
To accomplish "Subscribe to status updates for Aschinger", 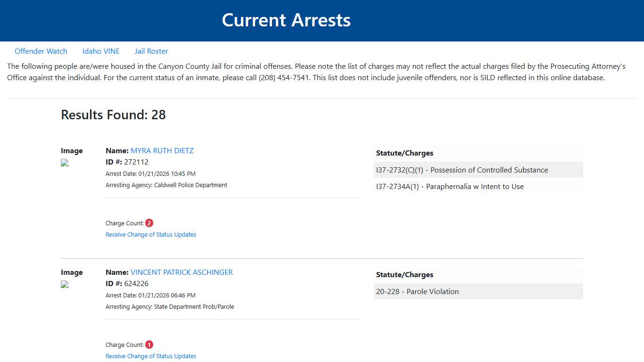I will (x=151, y=356).
